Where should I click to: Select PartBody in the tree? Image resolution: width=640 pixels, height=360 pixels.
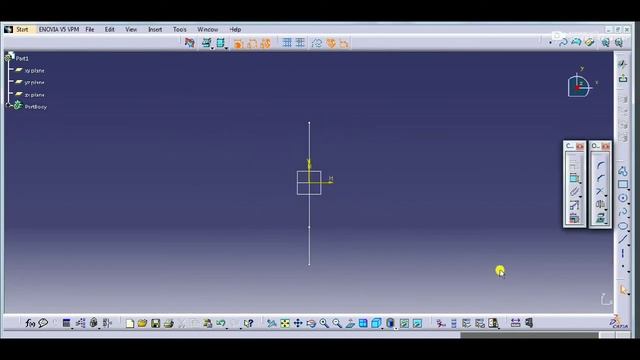click(36, 107)
